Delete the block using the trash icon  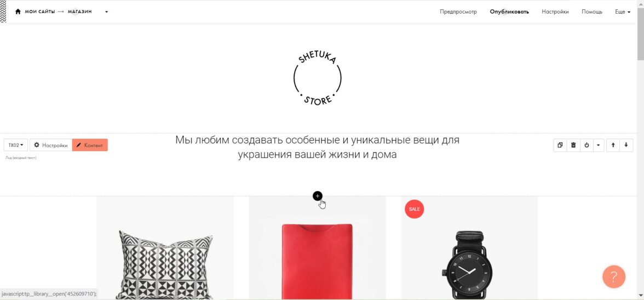(x=573, y=145)
